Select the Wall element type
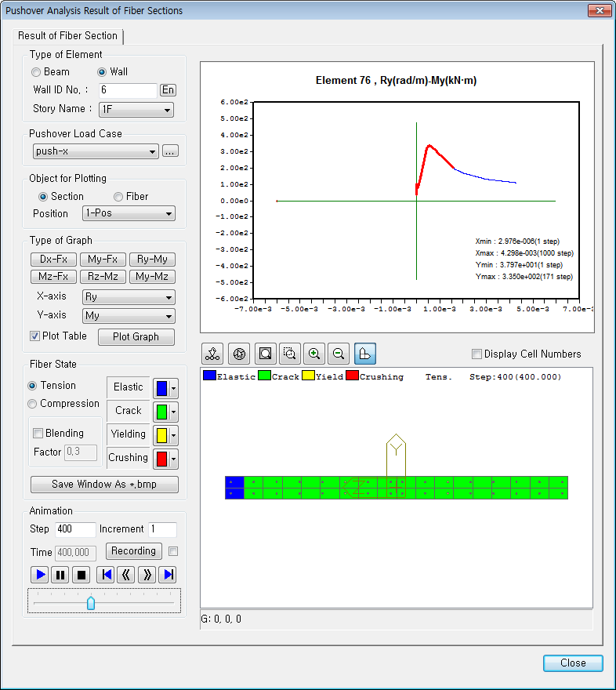 (102, 72)
